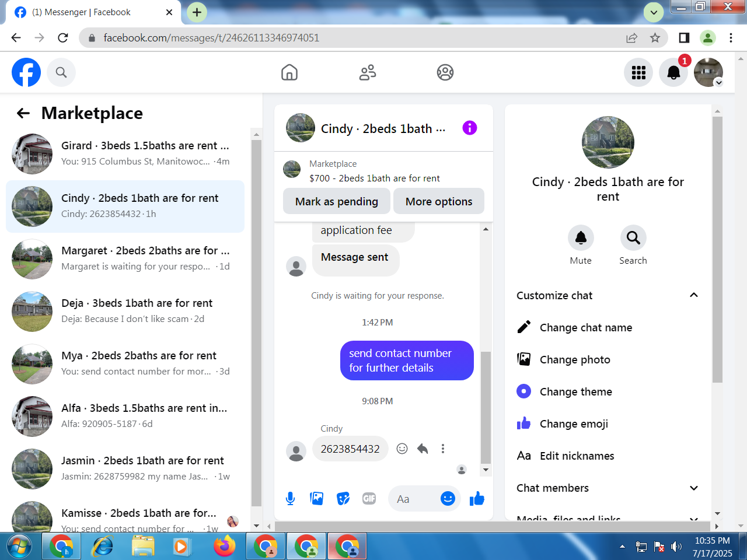Show hidden system tray icons
Viewport: 747px width, 560px height.
622,547
